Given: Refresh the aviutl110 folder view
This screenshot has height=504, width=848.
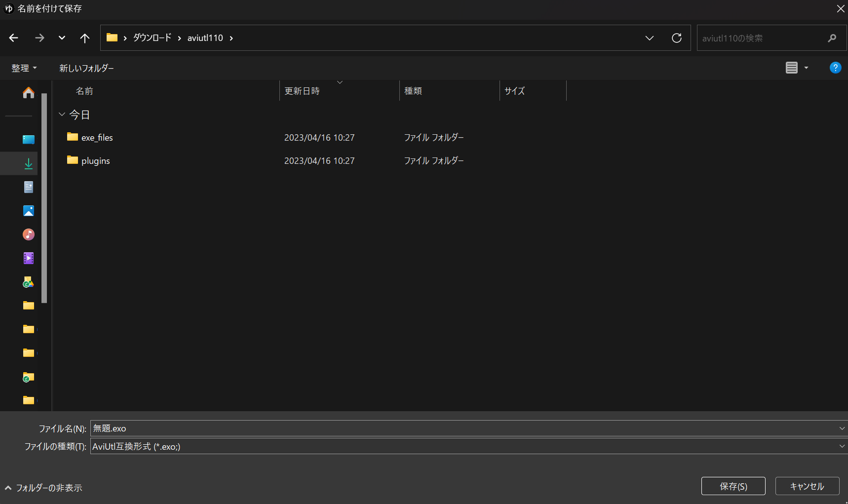Looking at the screenshot, I should click(x=677, y=38).
